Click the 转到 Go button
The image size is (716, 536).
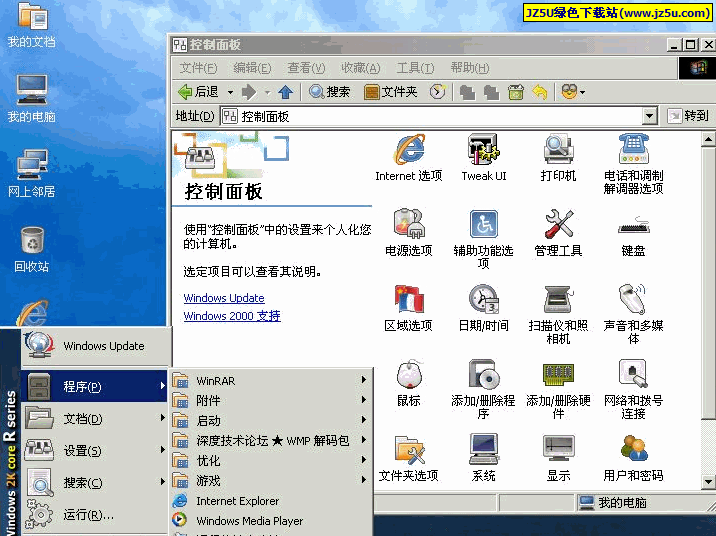coord(688,116)
